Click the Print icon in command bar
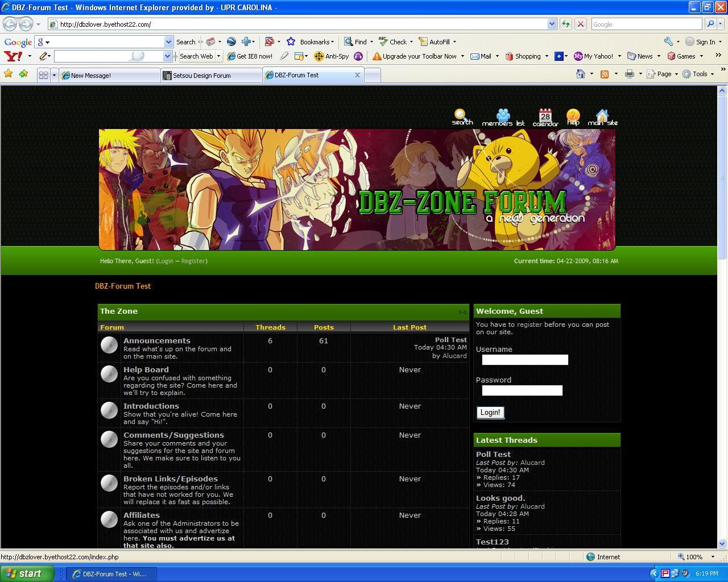 pos(629,74)
